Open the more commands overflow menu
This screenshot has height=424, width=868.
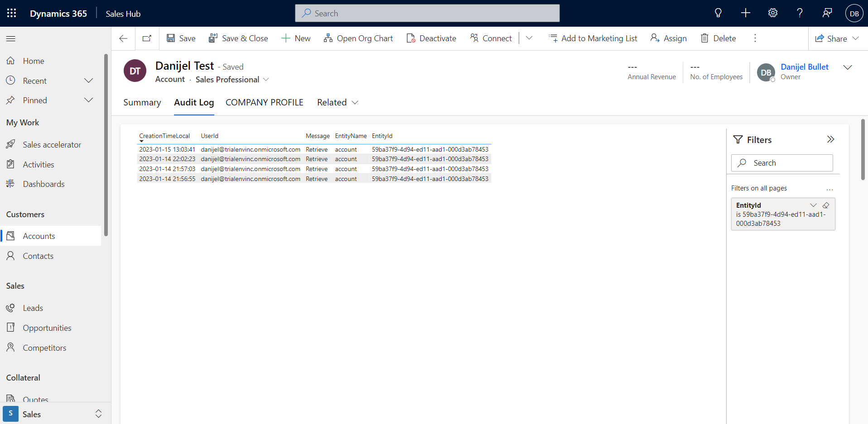click(755, 38)
